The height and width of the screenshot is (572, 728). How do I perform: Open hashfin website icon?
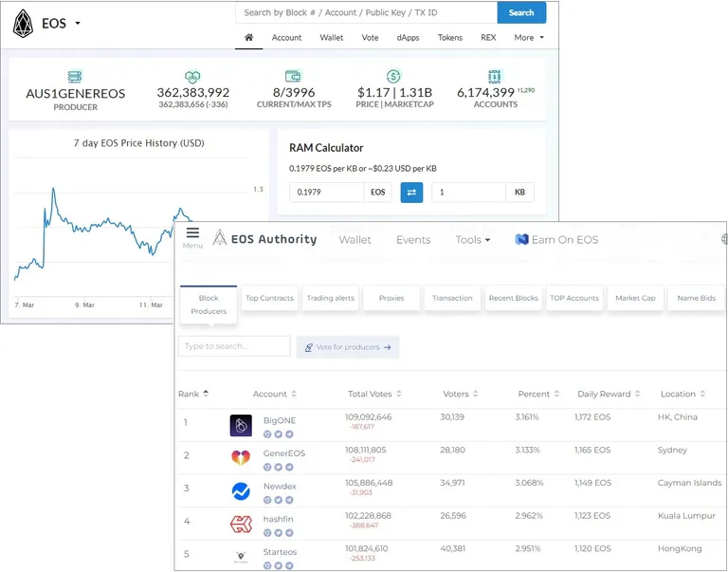click(x=267, y=533)
